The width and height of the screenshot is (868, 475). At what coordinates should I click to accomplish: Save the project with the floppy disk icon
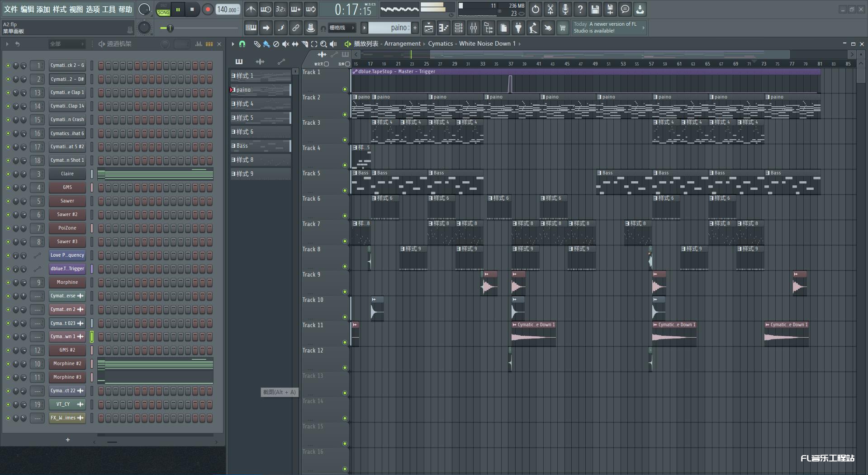click(595, 9)
